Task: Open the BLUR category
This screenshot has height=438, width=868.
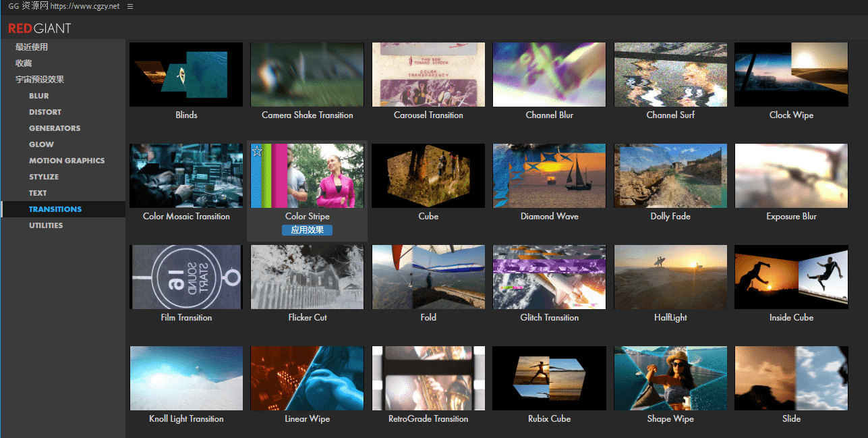Action: [39, 96]
